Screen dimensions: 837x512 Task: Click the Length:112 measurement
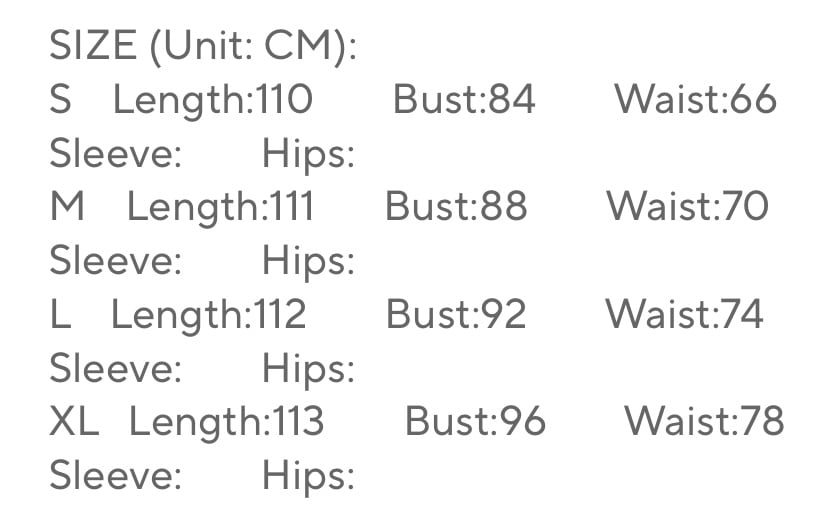(208, 316)
